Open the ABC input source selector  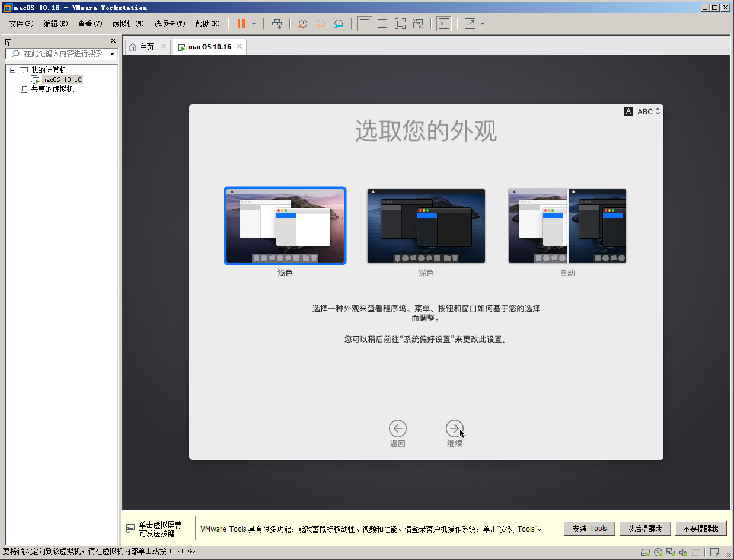tap(642, 111)
